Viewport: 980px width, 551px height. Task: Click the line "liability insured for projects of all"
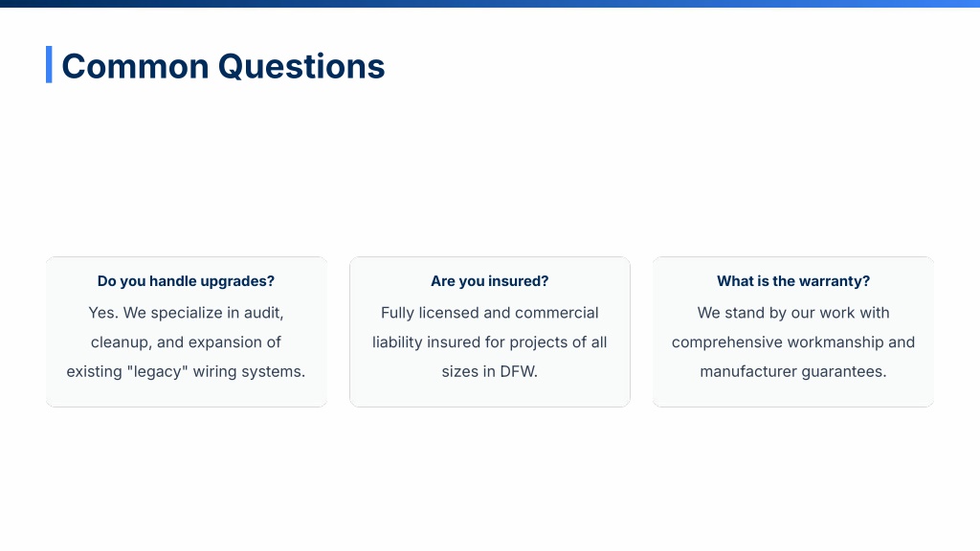(x=489, y=342)
